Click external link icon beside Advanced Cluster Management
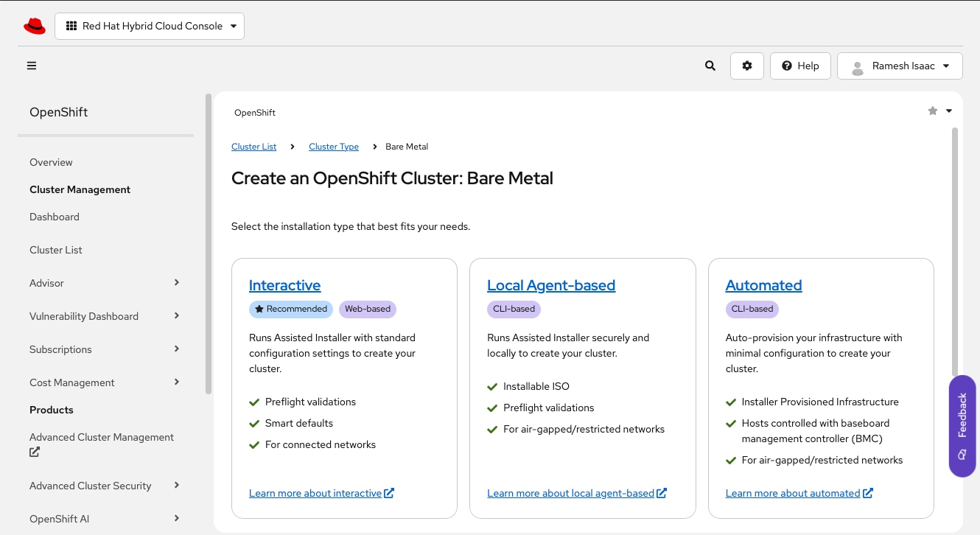The width and height of the screenshot is (980, 535). 35,452
